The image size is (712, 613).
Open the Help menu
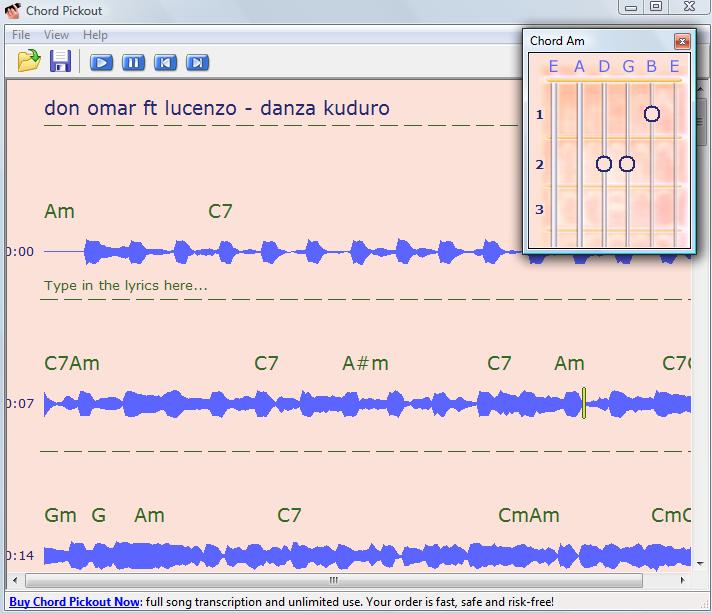click(95, 35)
